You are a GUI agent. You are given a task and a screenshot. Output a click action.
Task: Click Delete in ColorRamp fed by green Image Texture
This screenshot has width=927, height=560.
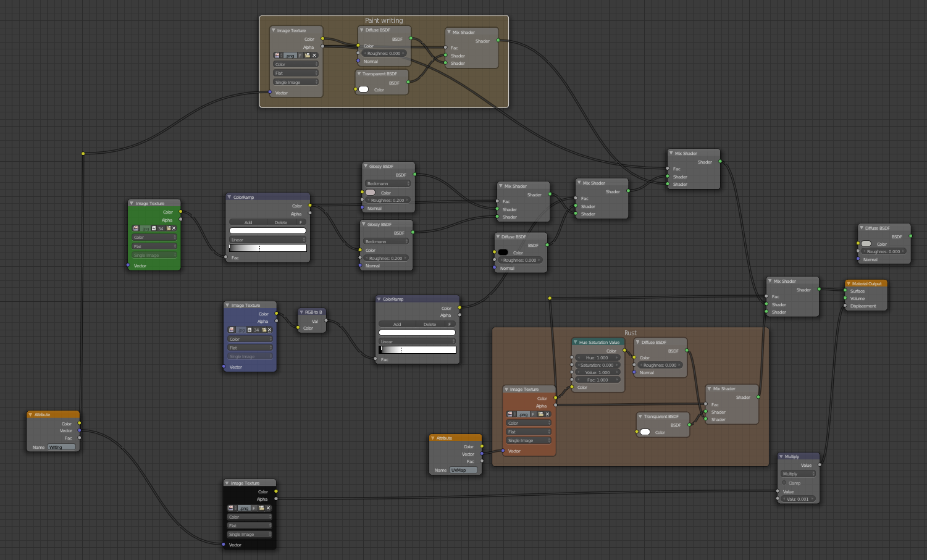click(x=281, y=222)
